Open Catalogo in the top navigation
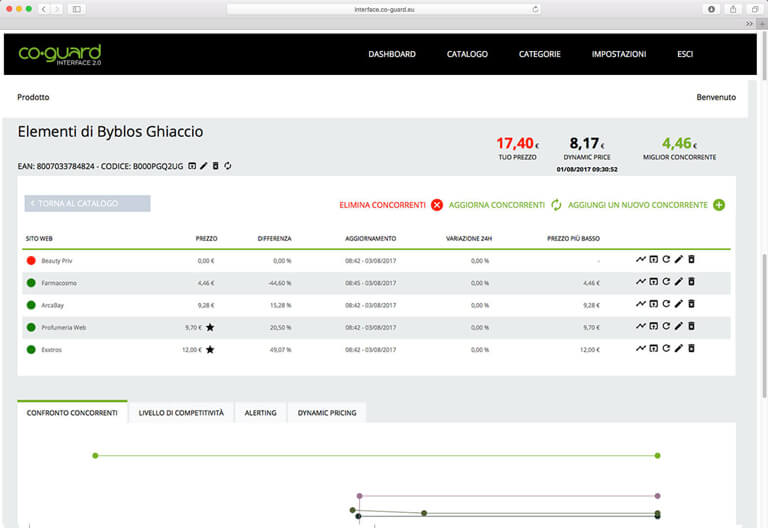 [467, 54]
